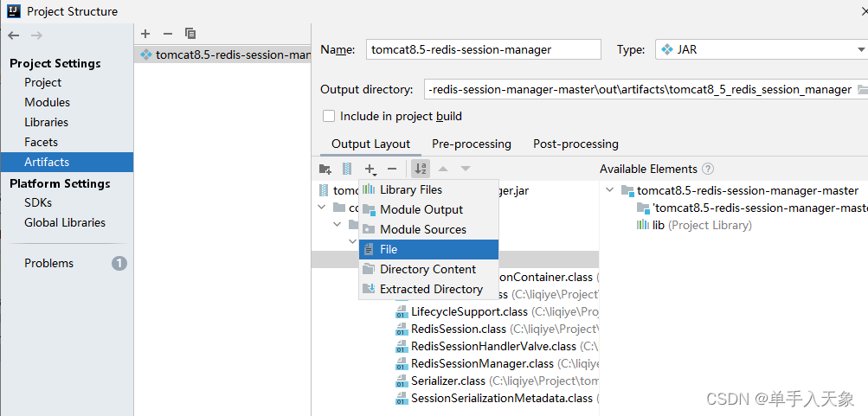
Task: Remove selected artifact with minus icon
Action: click(168, 34)
